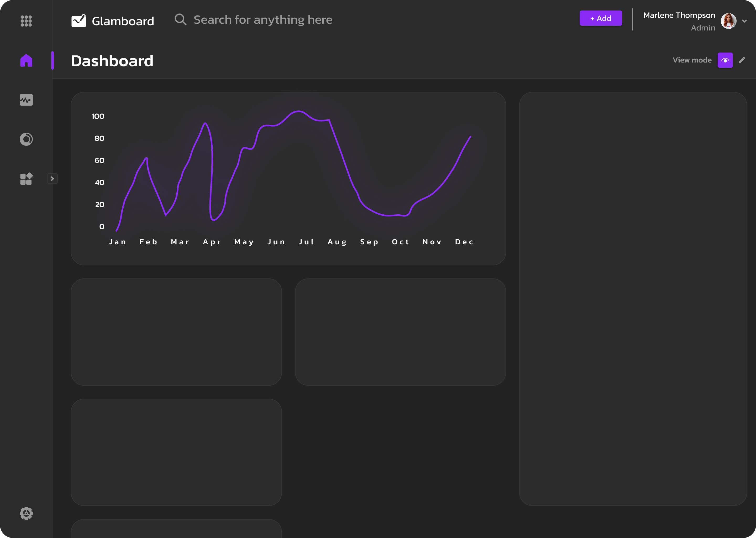The width and height of the screenshot is (756, 538).
Task: Open the activity monitor sidebar icon
Action: (x=26, y=100)
